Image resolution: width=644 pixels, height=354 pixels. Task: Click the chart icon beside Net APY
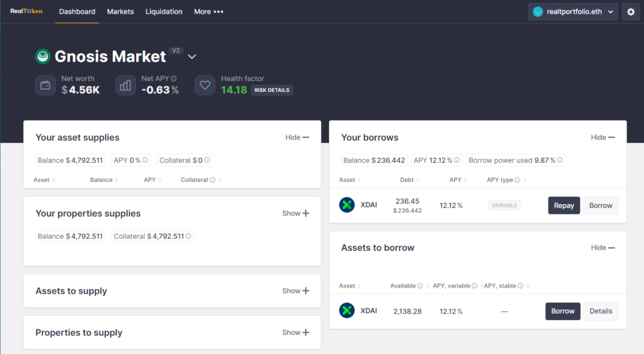[x=125, y=84]
